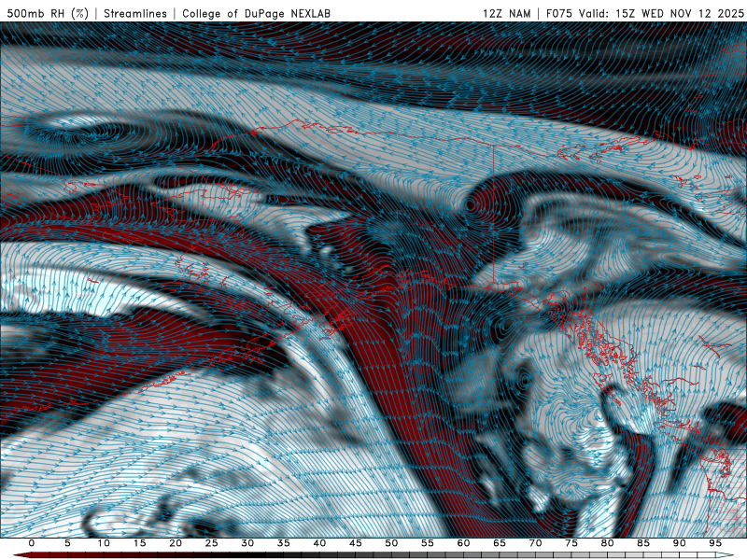Click the '0' colorbar tick label
The image size is (747, 560).
pos(32,543)
